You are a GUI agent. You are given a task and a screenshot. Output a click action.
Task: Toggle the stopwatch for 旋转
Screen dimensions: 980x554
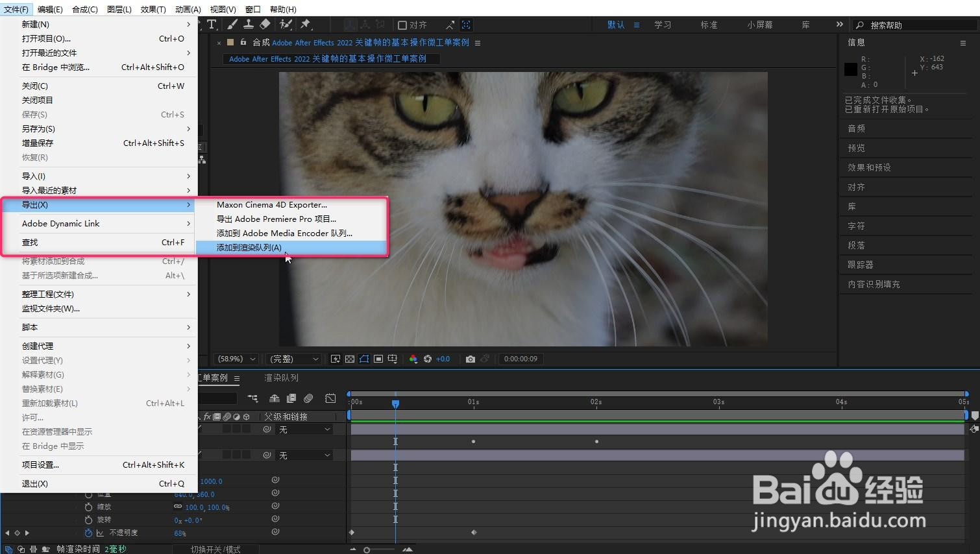89,520
